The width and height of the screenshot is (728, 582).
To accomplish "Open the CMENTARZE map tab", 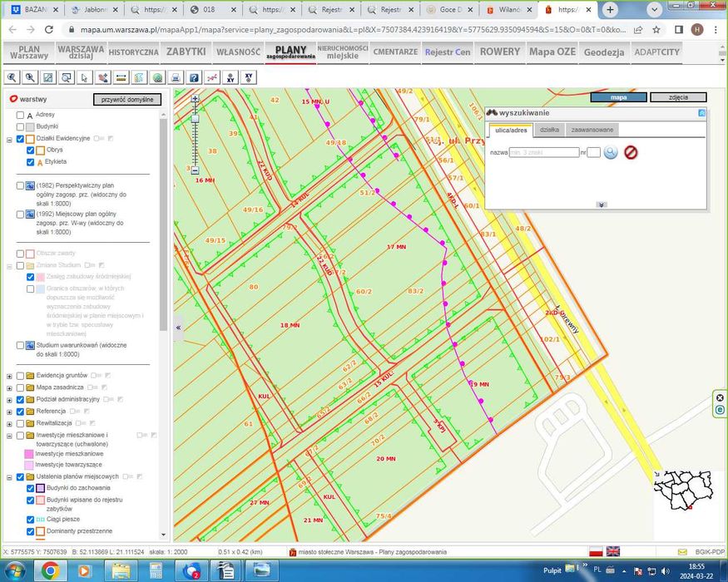I will pyautogui.click(x=395, y=52).
